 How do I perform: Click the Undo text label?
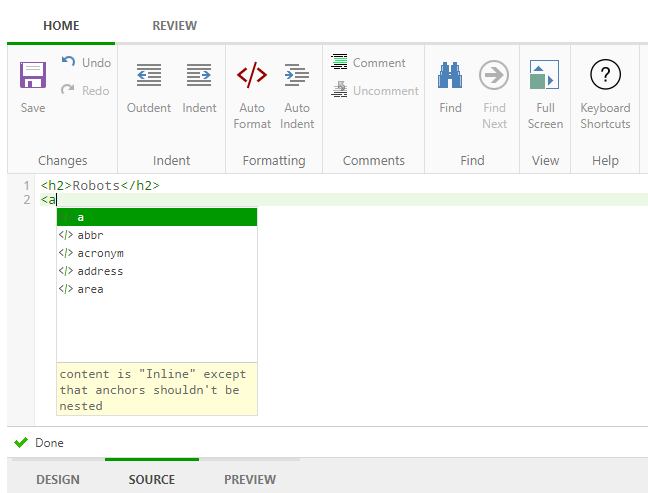(x=96, y=63)
